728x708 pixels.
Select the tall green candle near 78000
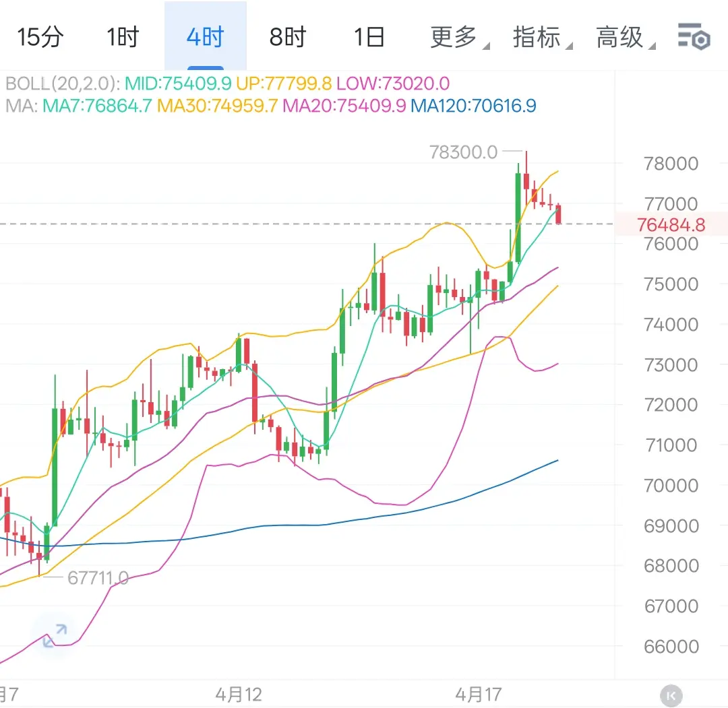518,218
